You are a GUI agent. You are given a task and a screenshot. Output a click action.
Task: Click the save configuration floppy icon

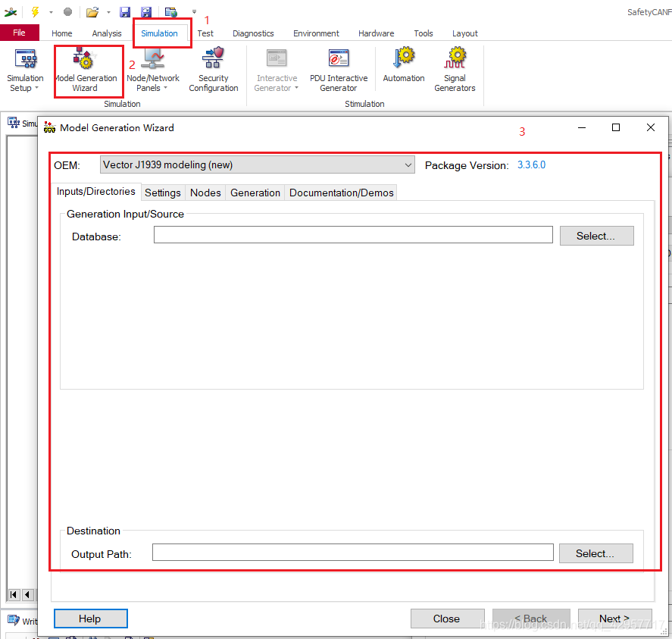(x=125, y=12)
